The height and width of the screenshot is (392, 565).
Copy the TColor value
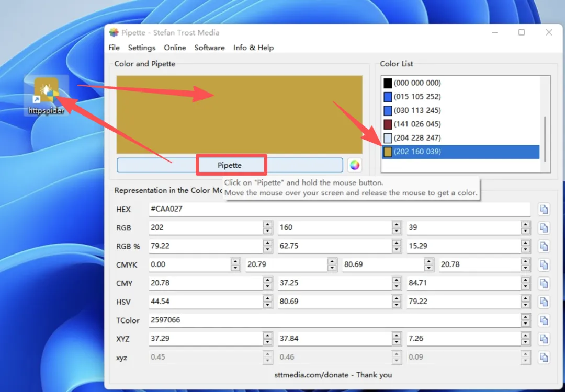(544, 320)
